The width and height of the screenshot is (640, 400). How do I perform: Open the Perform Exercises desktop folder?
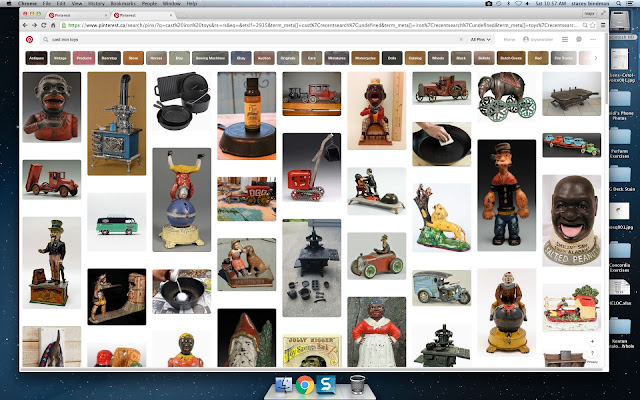tap(620, 142)
